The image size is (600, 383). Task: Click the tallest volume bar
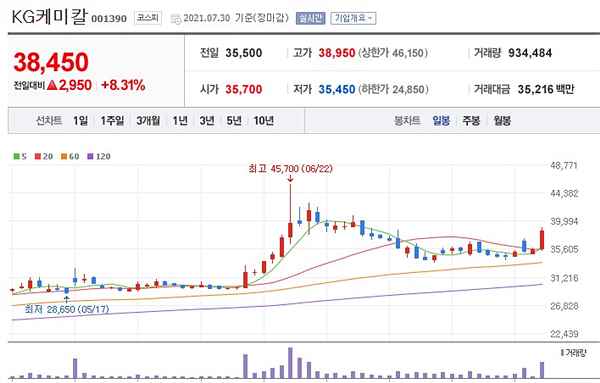point(290,363)
